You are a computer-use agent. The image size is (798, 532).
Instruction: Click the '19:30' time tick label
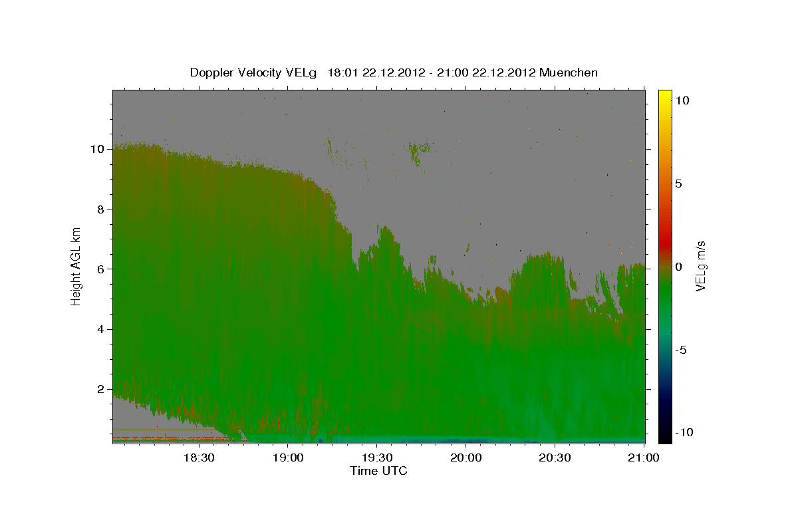[376, 458]
